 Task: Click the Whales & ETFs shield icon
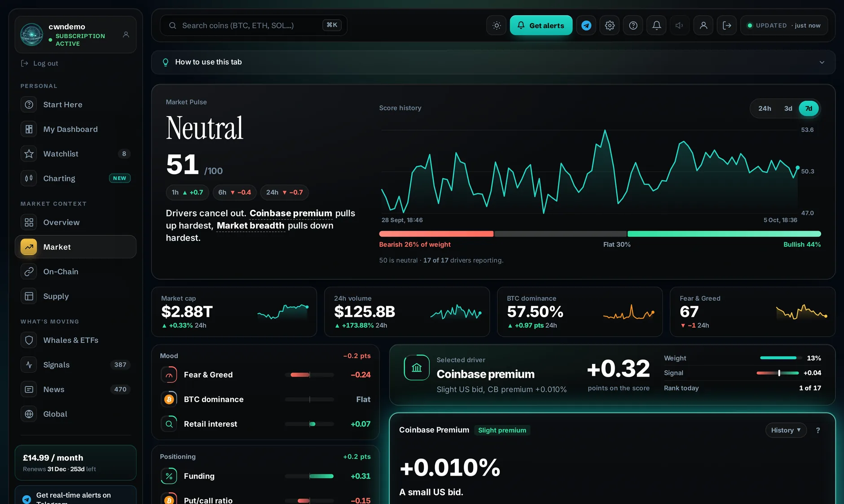(29, 340)
